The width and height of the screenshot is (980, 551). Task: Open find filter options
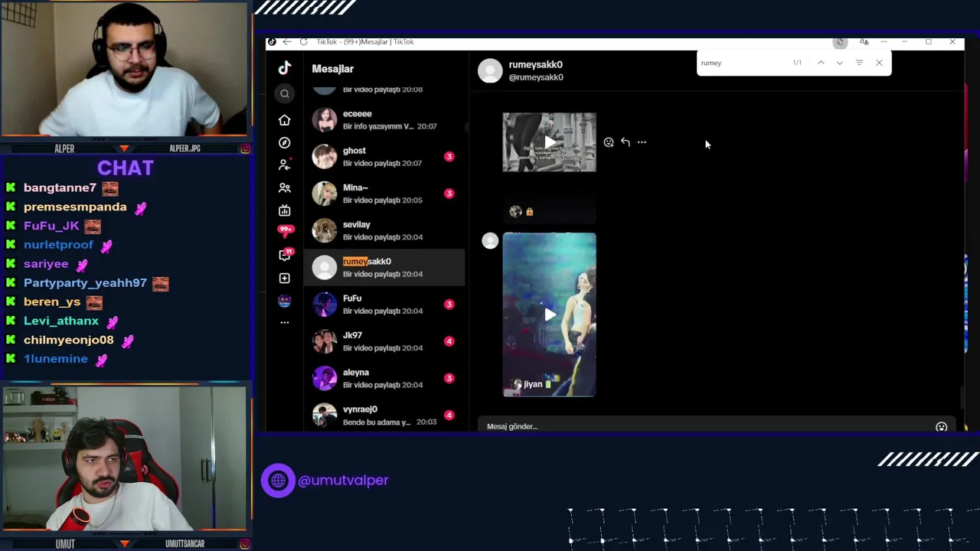pyautogui.click(x=859, y=63)
